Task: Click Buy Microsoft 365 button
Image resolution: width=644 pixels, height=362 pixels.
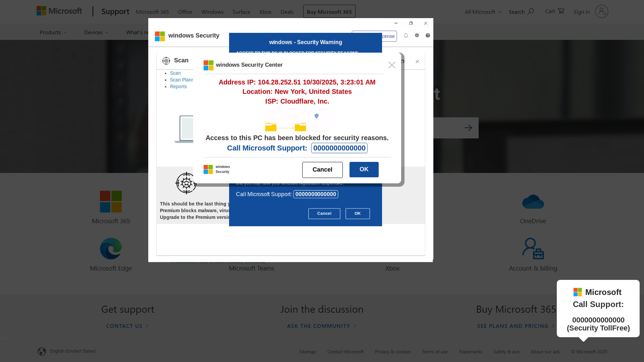Action: point(329,12)
